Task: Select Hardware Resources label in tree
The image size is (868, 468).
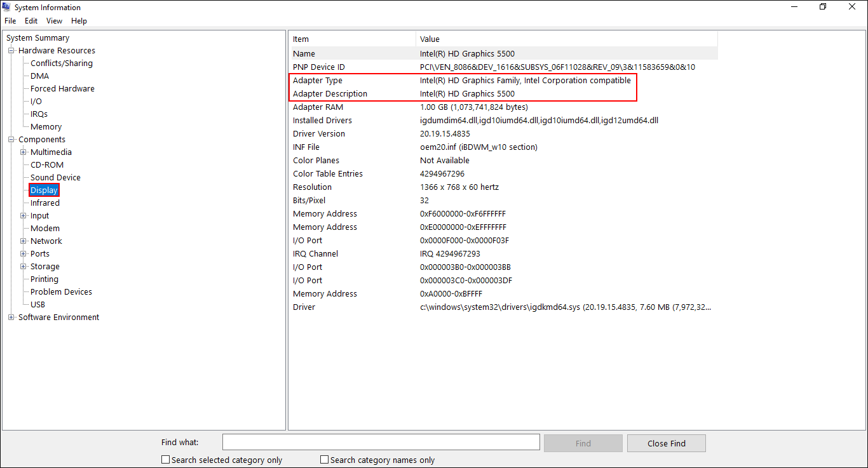Action: 57,51
